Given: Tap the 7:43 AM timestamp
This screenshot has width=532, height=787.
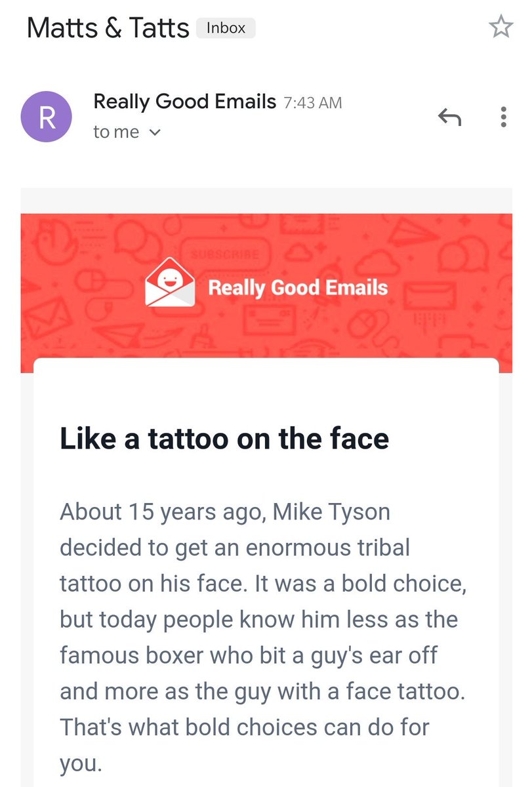Looking at the screenshot, I should 312,103.
